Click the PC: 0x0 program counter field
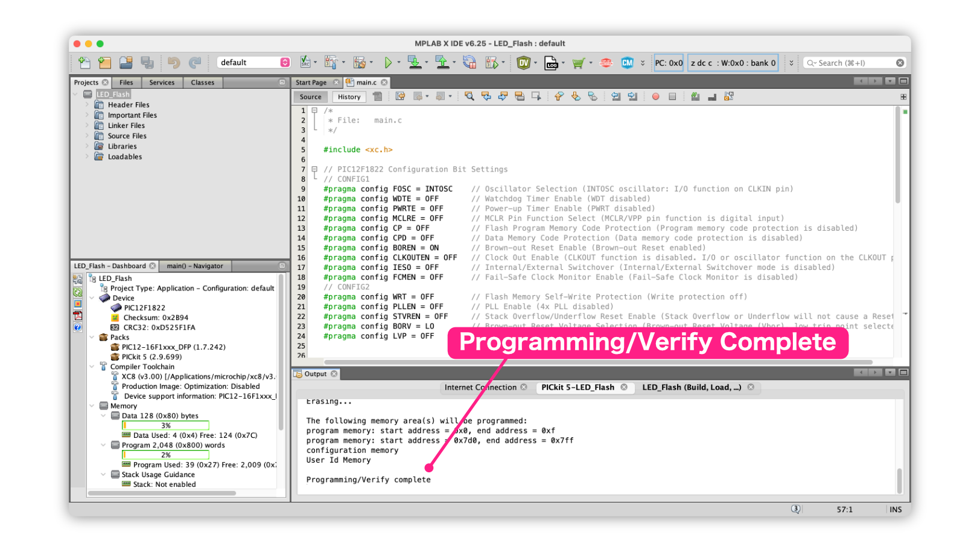This screenshot has height=552, width=980. [x=669, y=63]
